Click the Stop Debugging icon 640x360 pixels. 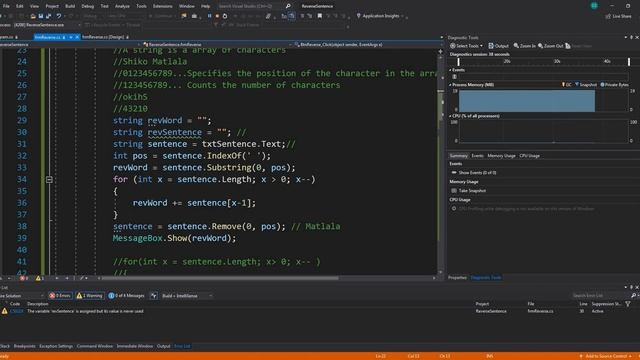(217, 16)
